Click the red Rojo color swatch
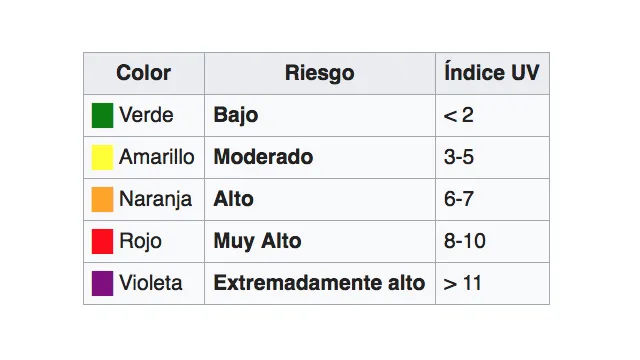 click(102, 242)
